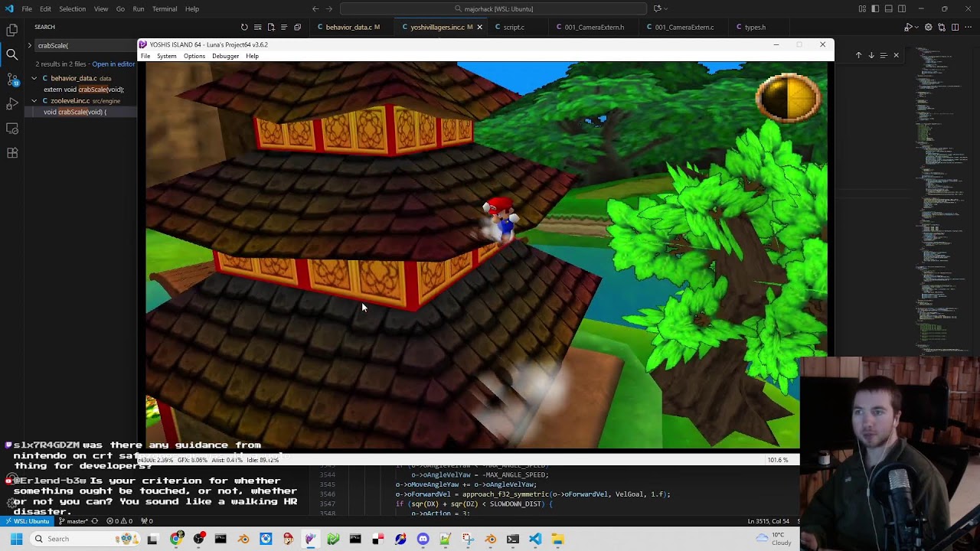Toggle the primary side bar
The width and height of the screenshot is (980, 551).
click(x=875, y=8)
